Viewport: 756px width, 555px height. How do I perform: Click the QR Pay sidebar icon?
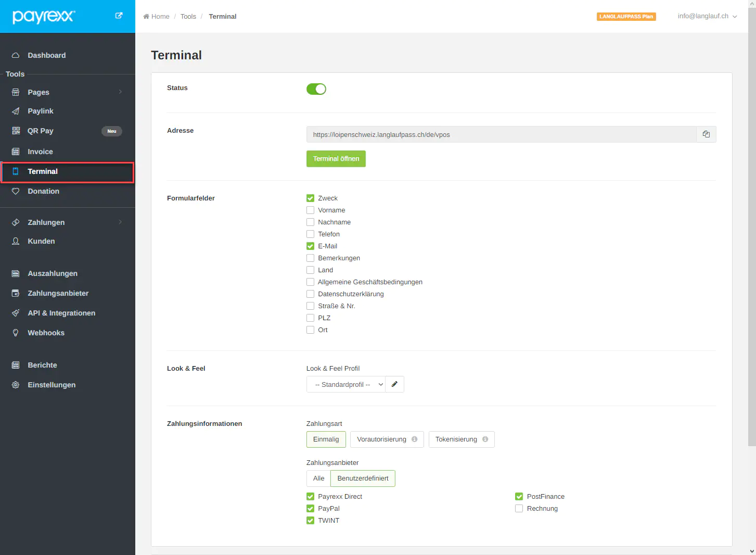[16, 131]
